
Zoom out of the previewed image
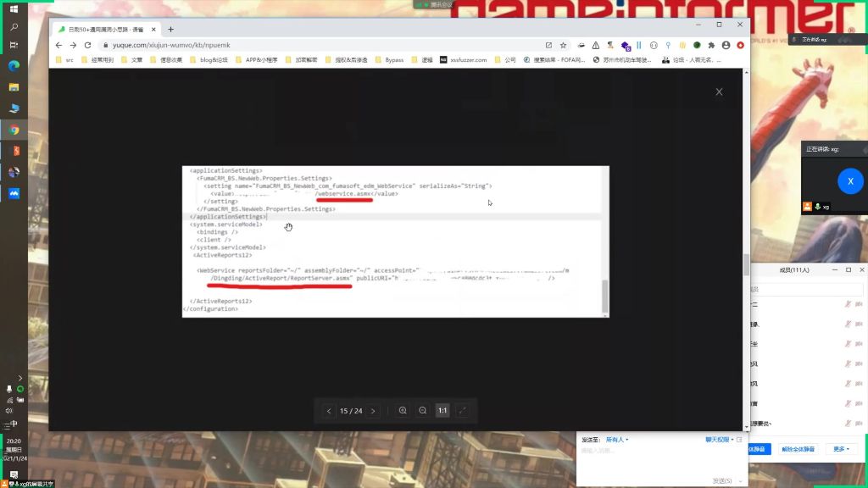pos(423,411)
